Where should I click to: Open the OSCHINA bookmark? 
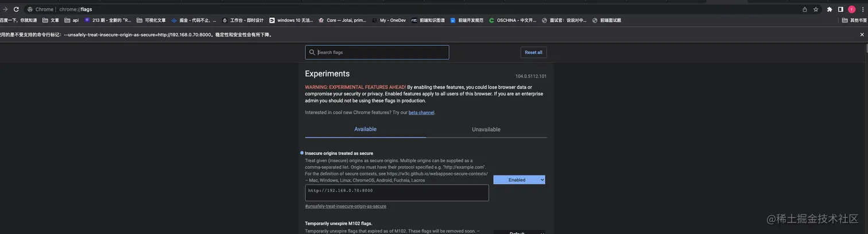pos(513,20)
